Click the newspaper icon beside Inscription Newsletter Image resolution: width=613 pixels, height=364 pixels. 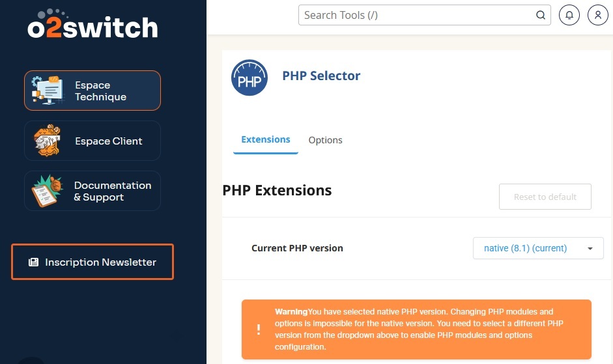point(34,262)
